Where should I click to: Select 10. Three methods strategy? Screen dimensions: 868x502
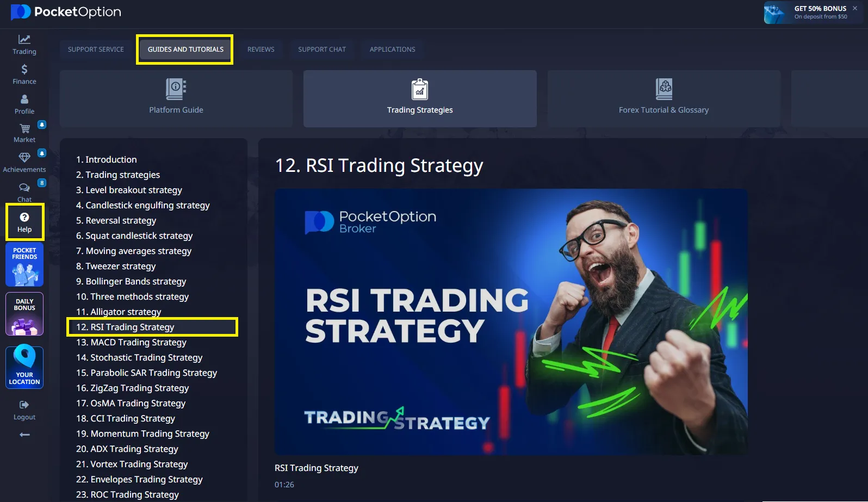[133, 296]
